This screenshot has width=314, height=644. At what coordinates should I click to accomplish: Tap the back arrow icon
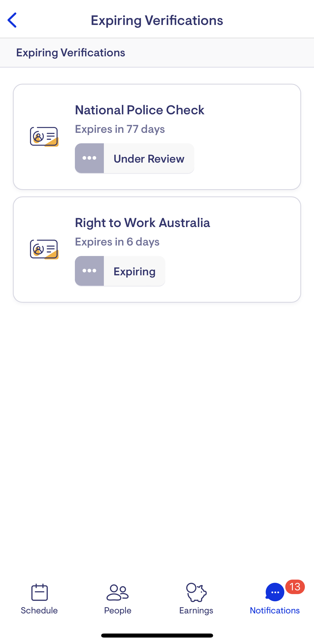(12, 20)
